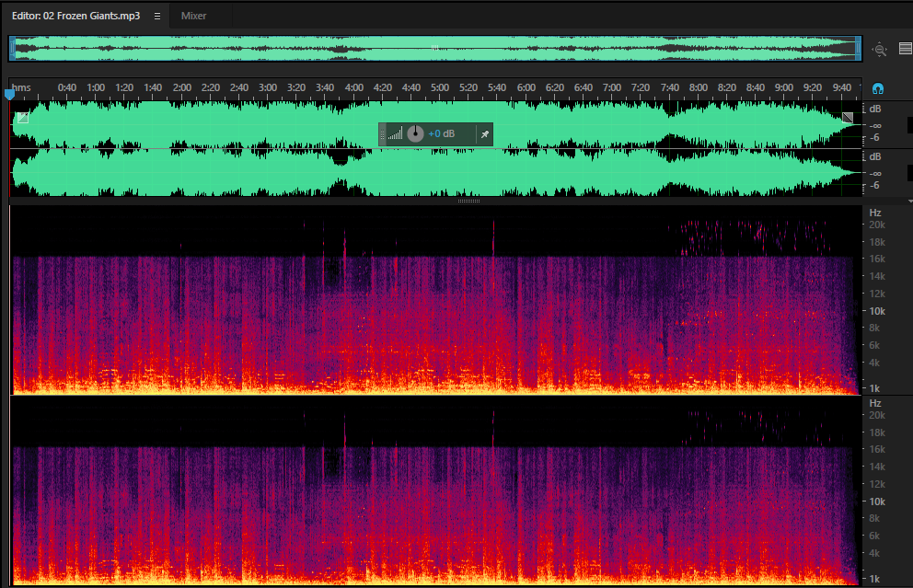Click the stacked-lines list icon beside the zoom navigator

click(906, 49)
